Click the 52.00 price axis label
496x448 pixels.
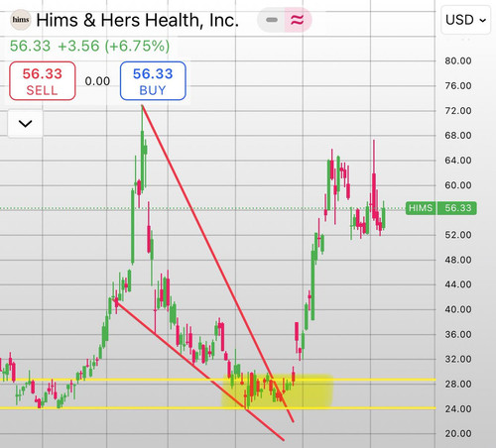458,235
